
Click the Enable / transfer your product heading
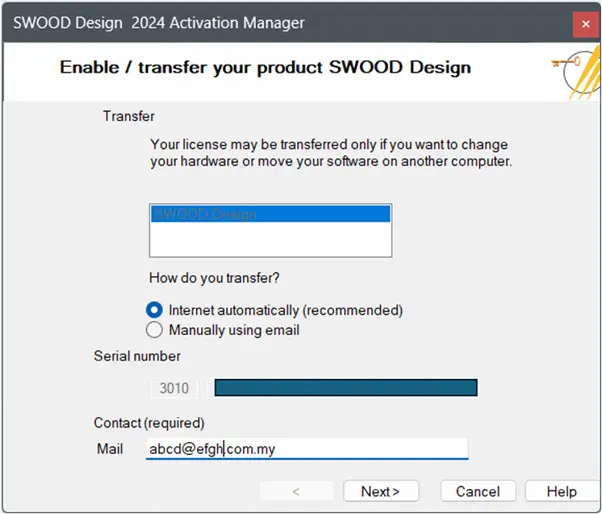[265, 68]
